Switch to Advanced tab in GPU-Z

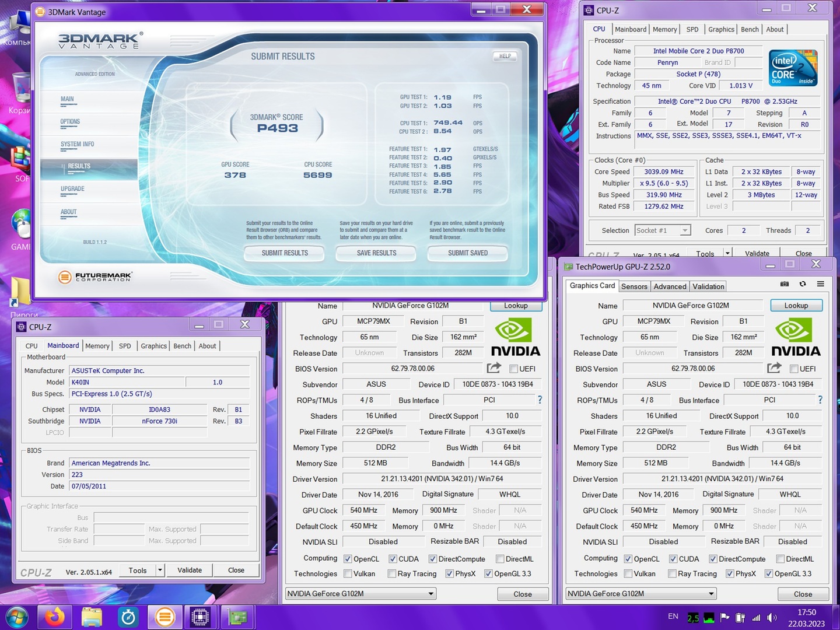pyautogui.click(x=670, y=286)
